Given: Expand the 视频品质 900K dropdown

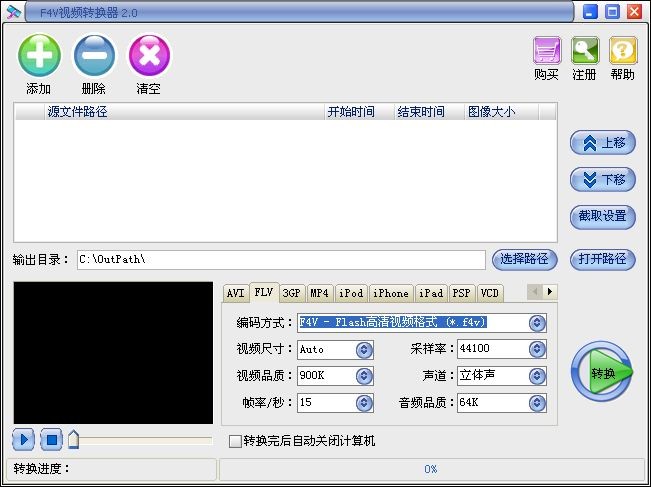Looking at the screenshot, I should (x=364, y=376).
